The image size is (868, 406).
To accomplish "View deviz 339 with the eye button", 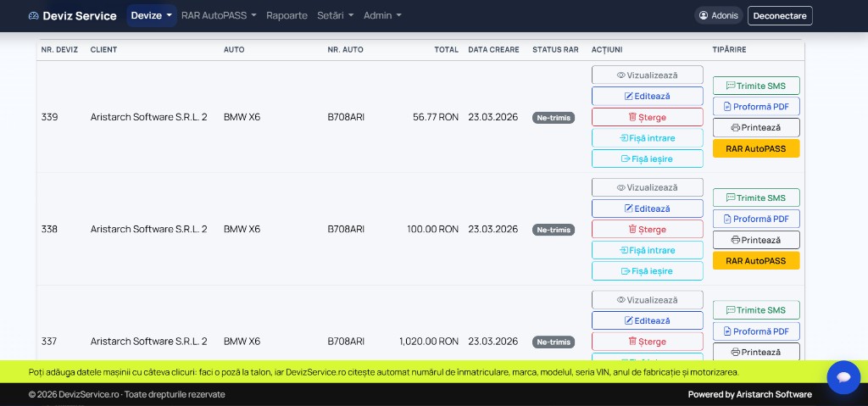I will pyautogui.click(x=647, y=75).
